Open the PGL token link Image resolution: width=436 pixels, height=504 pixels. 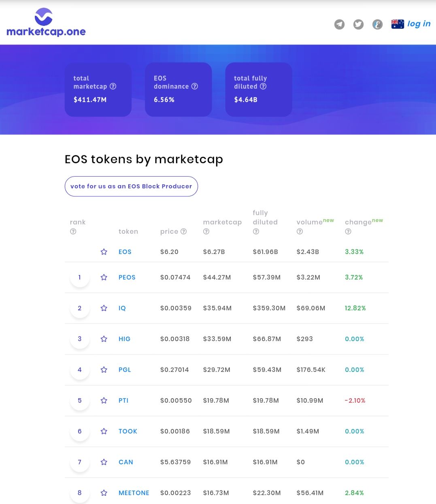[x=125, y=369]
